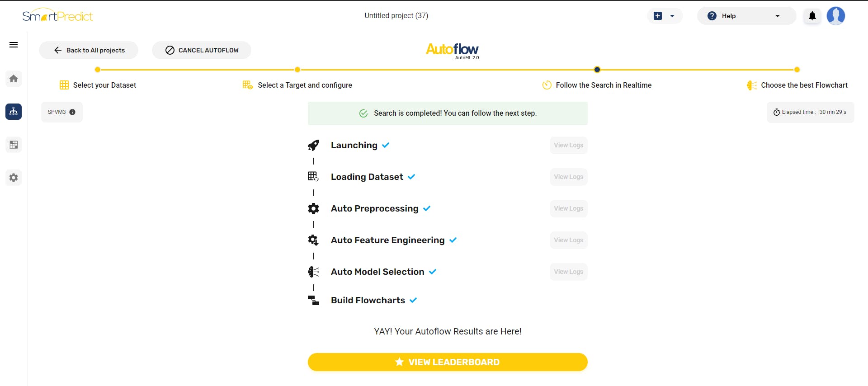Go to Home via sidebar house icon
Screen dimensions: 868x386
(x=14, y=79)
